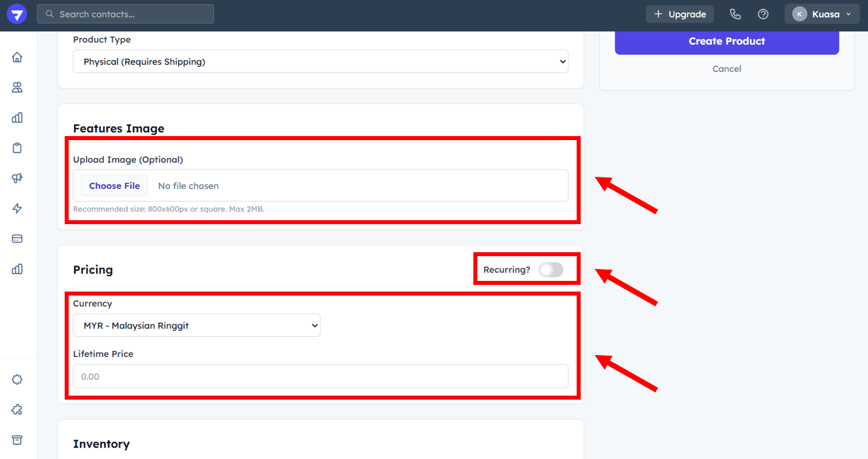Click the Cancel link
The width and height of the screenshot is (868, 459).
click(727, 69)
